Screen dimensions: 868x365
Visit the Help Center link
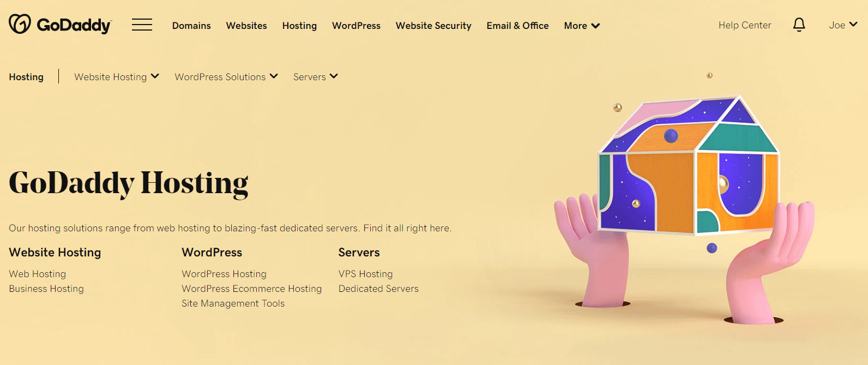point(745,25)
